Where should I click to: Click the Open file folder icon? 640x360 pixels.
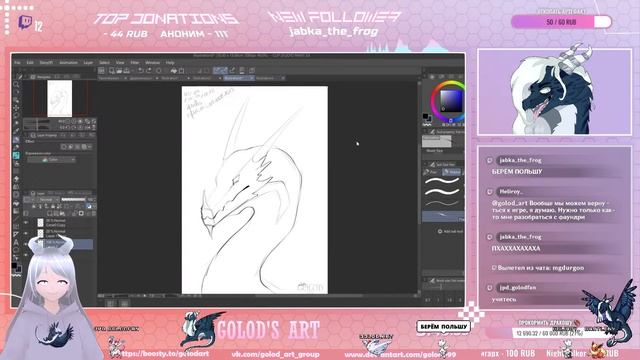pos(119,71)
